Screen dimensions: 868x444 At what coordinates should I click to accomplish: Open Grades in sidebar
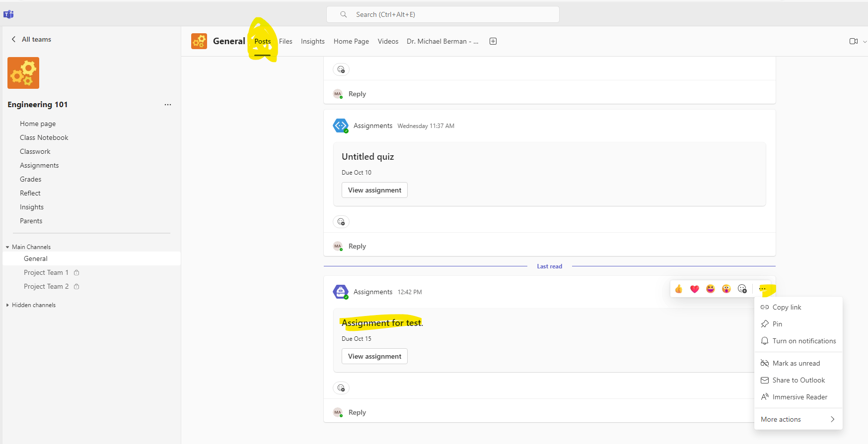(x=31, y=179)
